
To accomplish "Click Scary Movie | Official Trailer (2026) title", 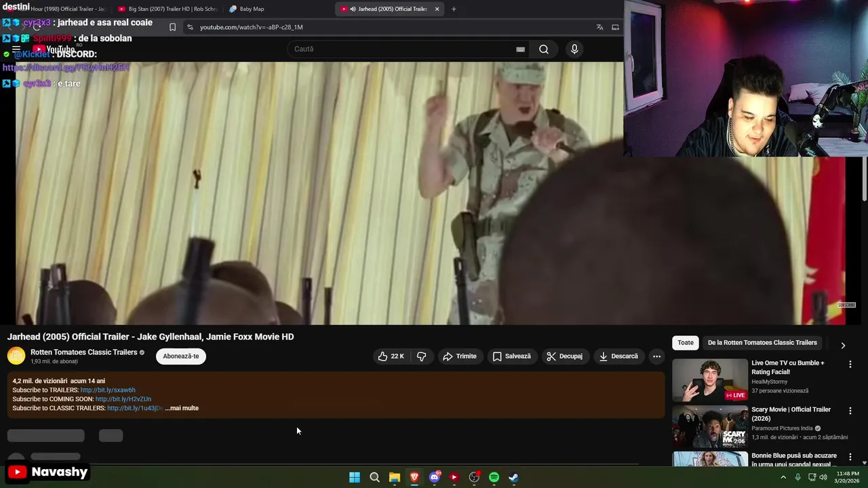I will click(791, 413).
